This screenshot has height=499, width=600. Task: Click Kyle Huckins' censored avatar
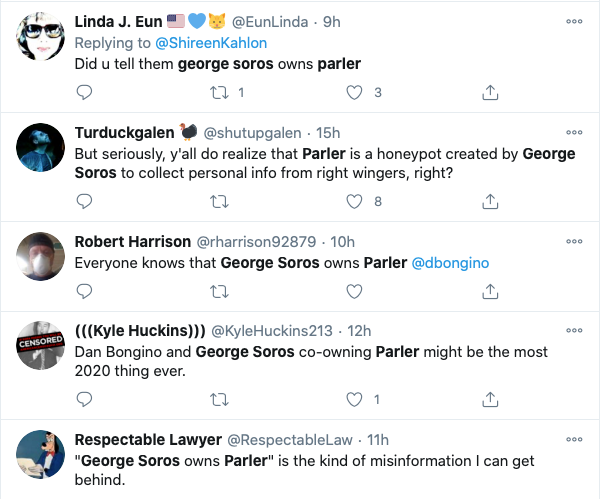[x=42, y=347]
